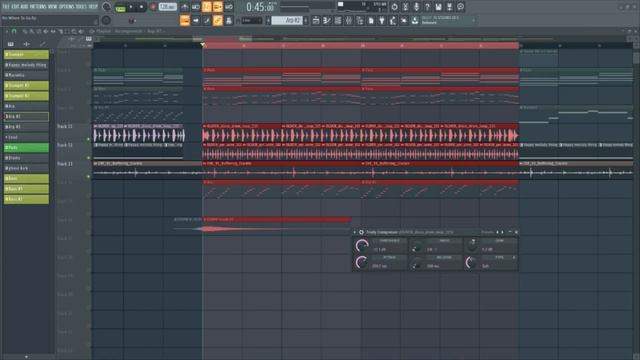Show automation clips in the picker
The width and height of the screenshot is (640, 360).
tap(42, 44)
